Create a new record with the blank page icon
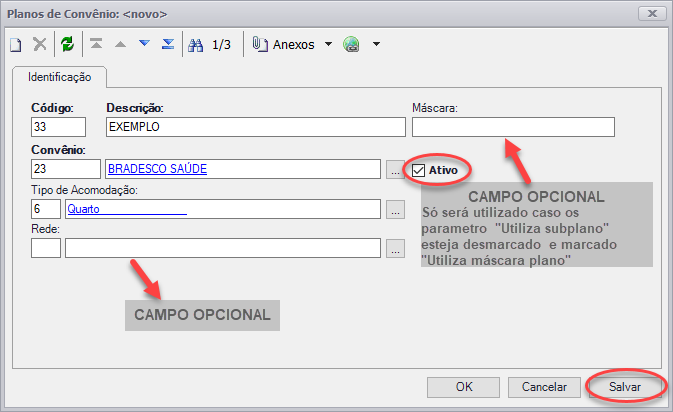The image size is (673, 412). (x=16, y=45)
